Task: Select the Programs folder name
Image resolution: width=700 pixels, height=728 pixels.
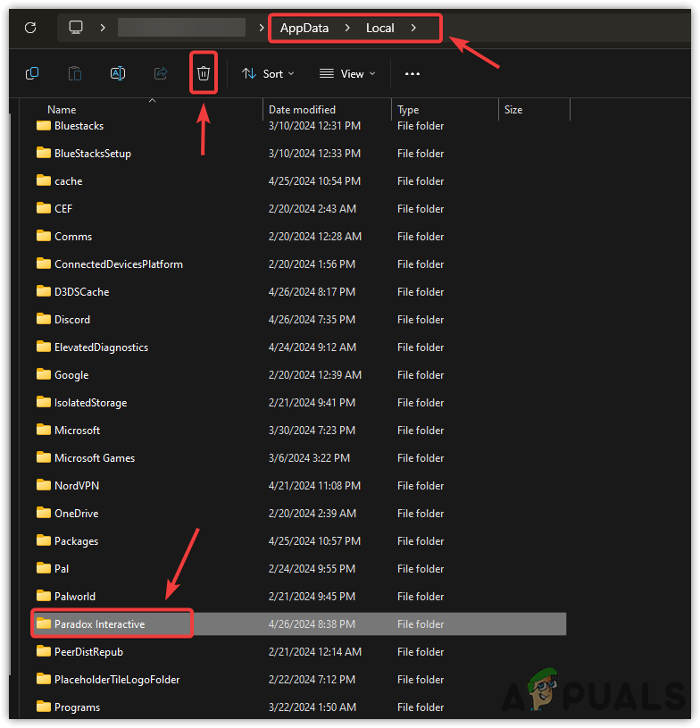Action: [x=77, y=707]
